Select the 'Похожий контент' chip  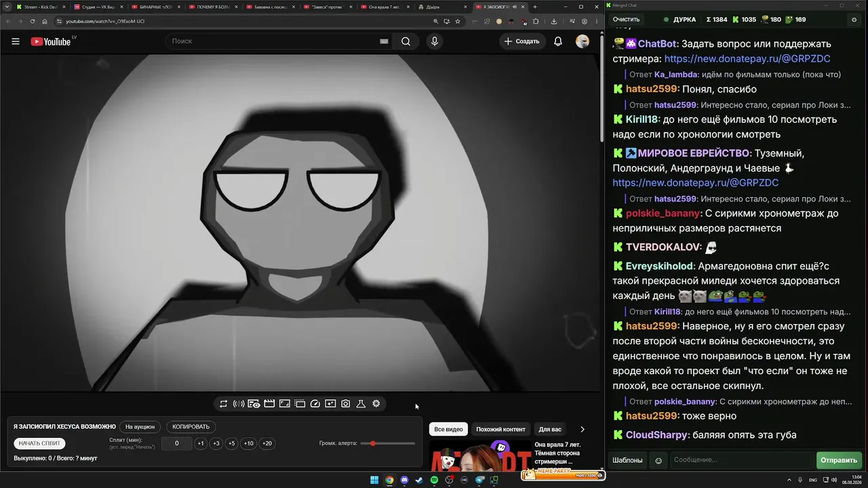pyautogui.click(x=500, y=429)
